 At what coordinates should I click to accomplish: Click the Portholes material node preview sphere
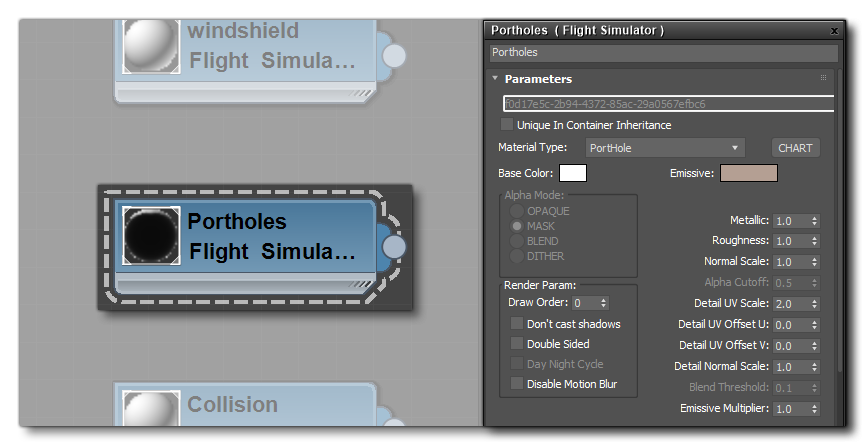151,235
